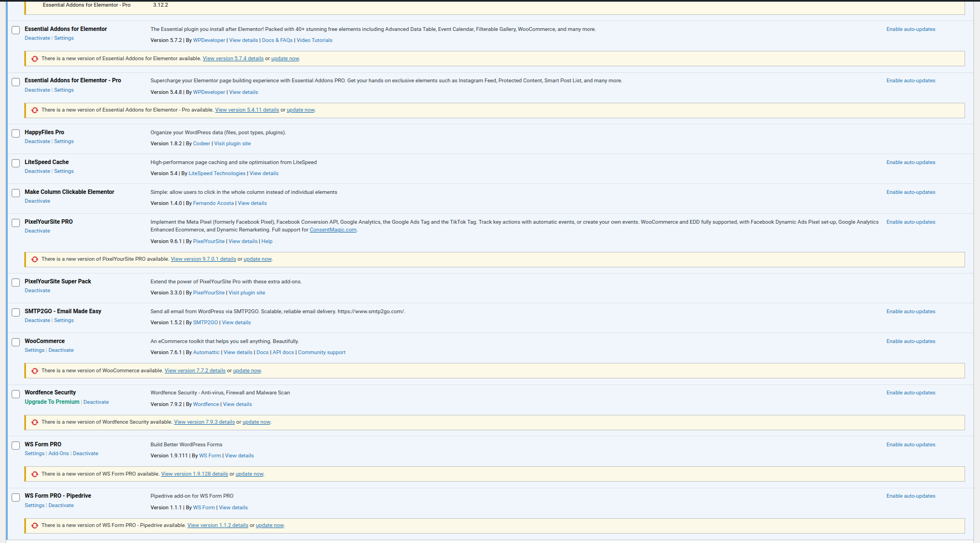Check the HappyFiles Pro plugin checkbox
This screenshot has width=980, height=543.
(x=16, y=133)
